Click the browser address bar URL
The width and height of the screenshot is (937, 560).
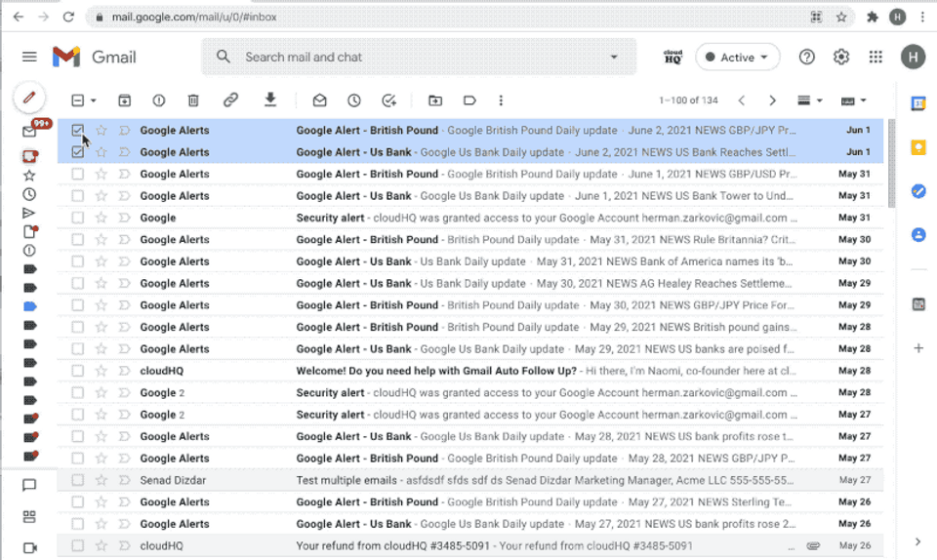pos(194,17)
